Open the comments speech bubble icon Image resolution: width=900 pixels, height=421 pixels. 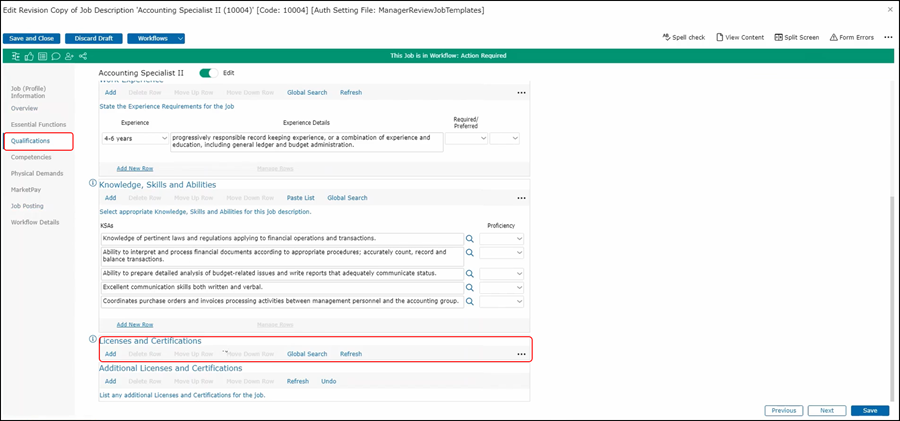tap(55, 56)
